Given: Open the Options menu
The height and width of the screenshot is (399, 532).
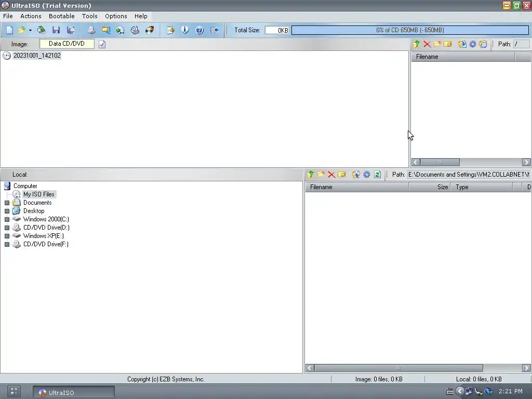Looking at the screenshot, I should (116, 16).
